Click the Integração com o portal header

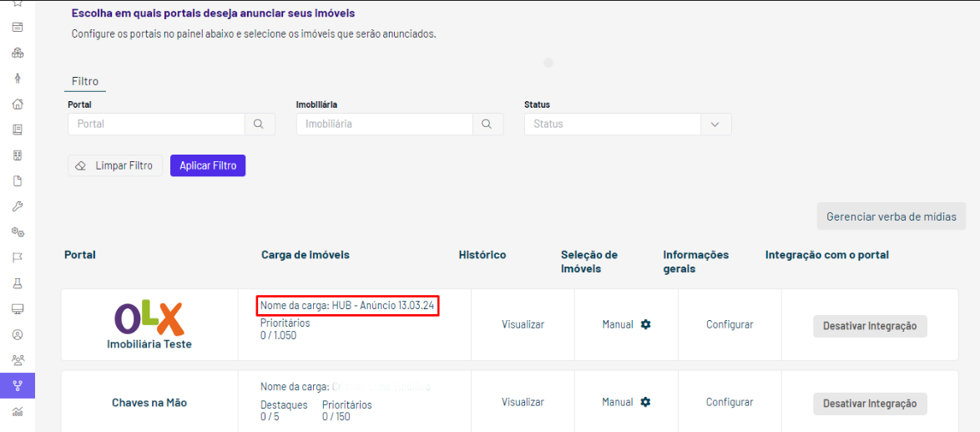pyautogui.click(x=827, y=255)
